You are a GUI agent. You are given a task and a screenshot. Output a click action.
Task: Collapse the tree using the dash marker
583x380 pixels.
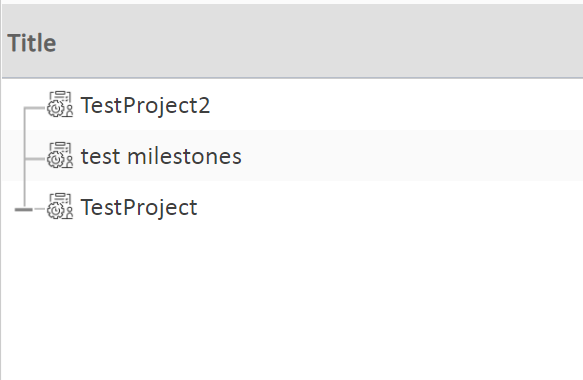click(23, 210)
